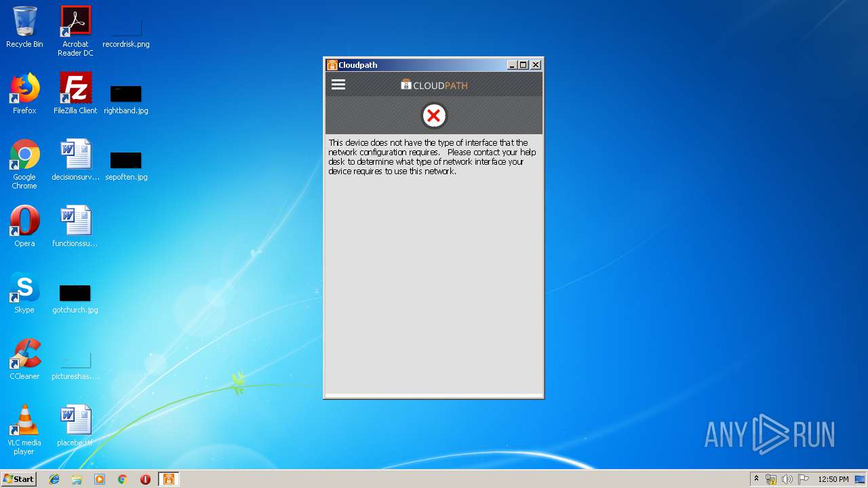Screen dimensions: 868x488
Task: Select the Firefox desktop shortcut
Action: tap(24, 94)
